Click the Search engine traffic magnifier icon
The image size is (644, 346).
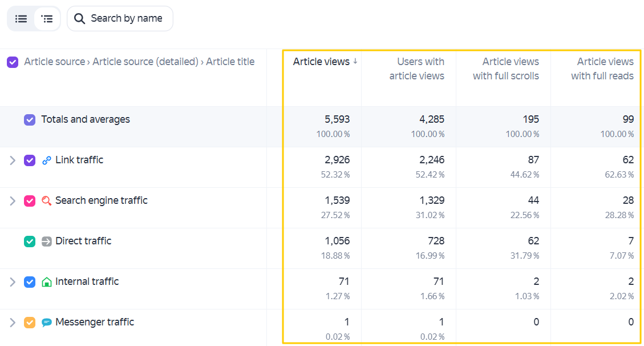coord(46,200)
